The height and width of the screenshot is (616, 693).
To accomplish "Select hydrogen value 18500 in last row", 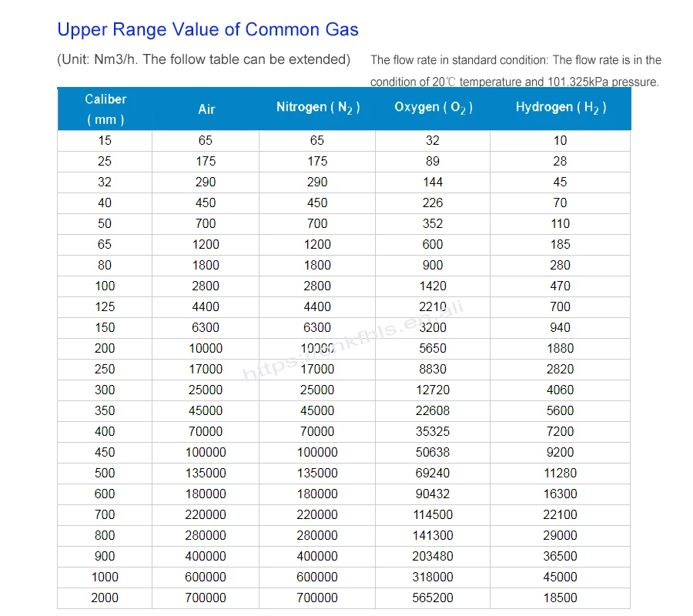I will pos(560,598).
